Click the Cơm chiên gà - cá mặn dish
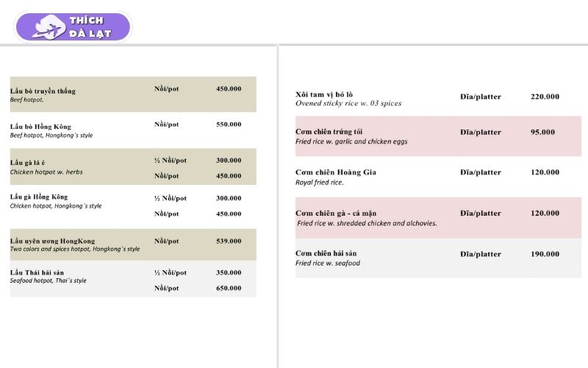This screenshot has height=368, width=588. [x=336, y=213]
